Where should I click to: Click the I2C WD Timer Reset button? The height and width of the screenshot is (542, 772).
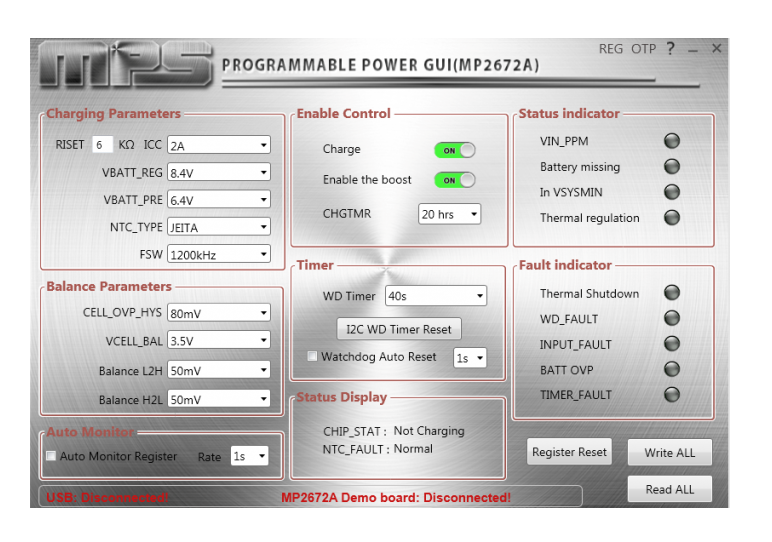coord(399,329)
